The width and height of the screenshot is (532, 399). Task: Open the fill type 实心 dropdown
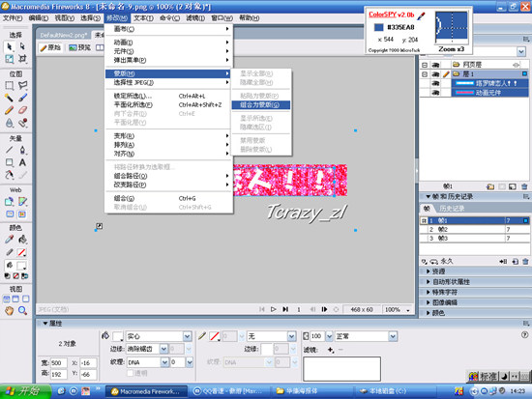188,336
